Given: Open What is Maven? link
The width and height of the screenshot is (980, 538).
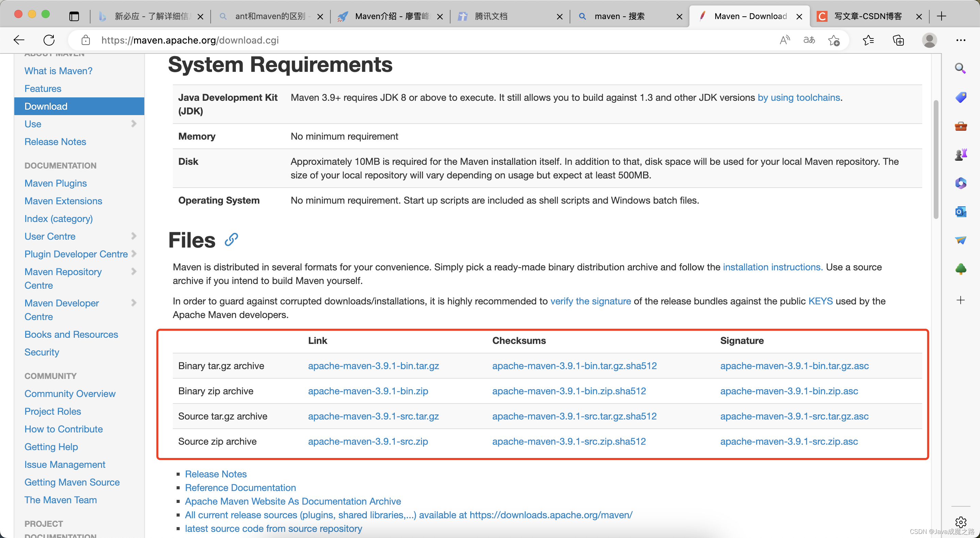Looking at the screenshot, I should (58, 71).
